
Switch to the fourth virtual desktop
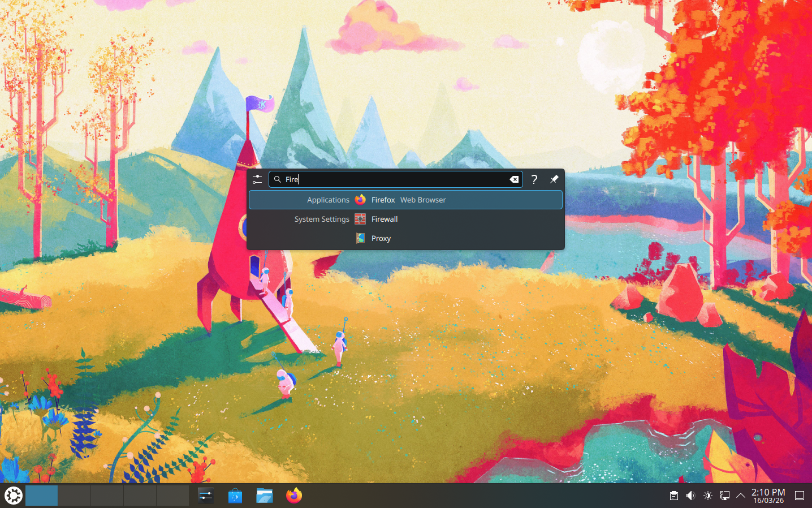tap(140, 496)
